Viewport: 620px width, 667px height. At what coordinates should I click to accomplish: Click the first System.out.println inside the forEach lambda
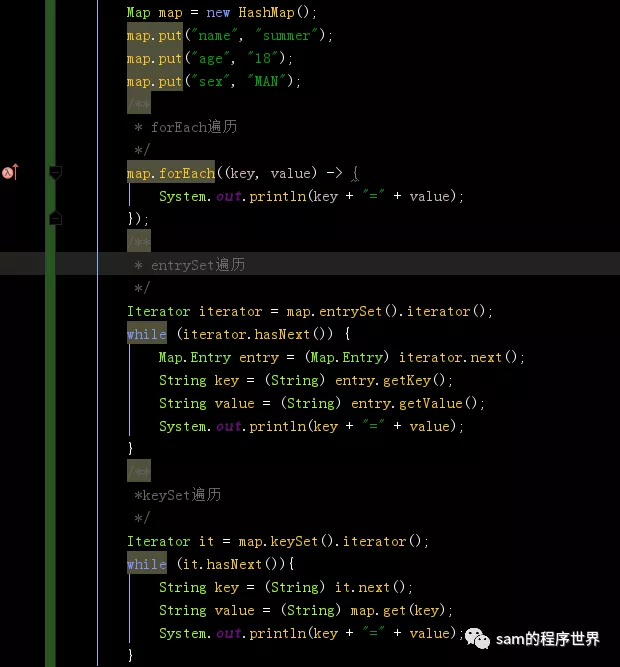coord(311,196)
